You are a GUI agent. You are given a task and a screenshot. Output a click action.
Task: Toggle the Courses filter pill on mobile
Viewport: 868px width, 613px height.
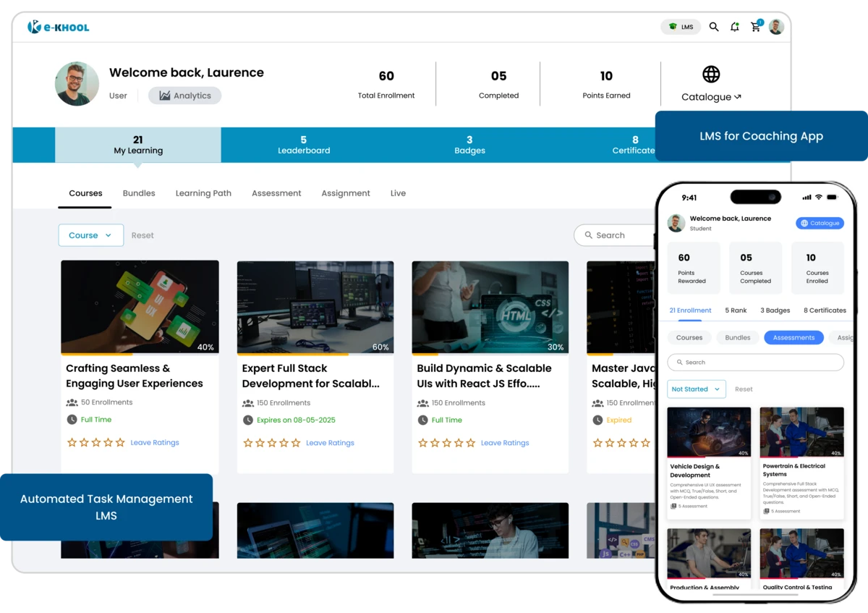(x=689, y=337)
